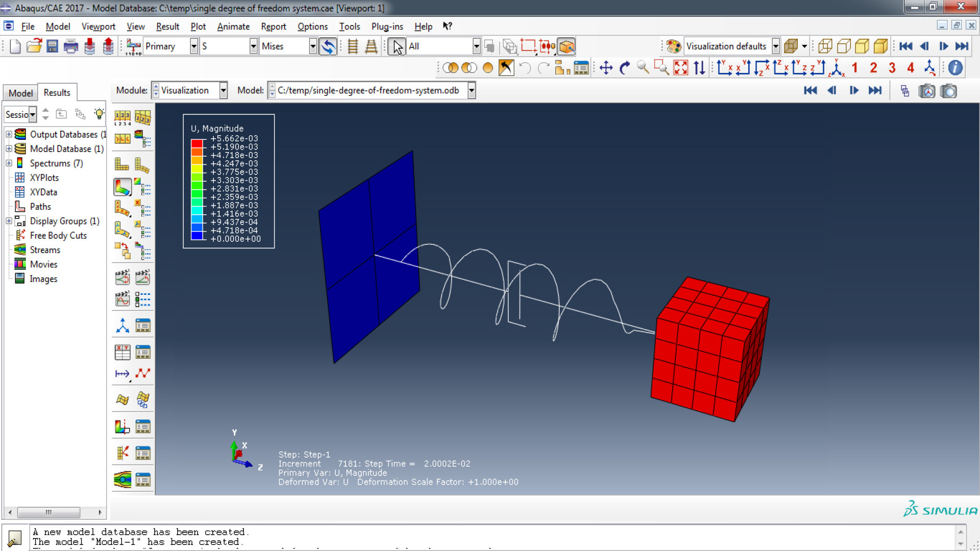
Task: Open the Primary variable type dropdown
Action: click(194, 46)
